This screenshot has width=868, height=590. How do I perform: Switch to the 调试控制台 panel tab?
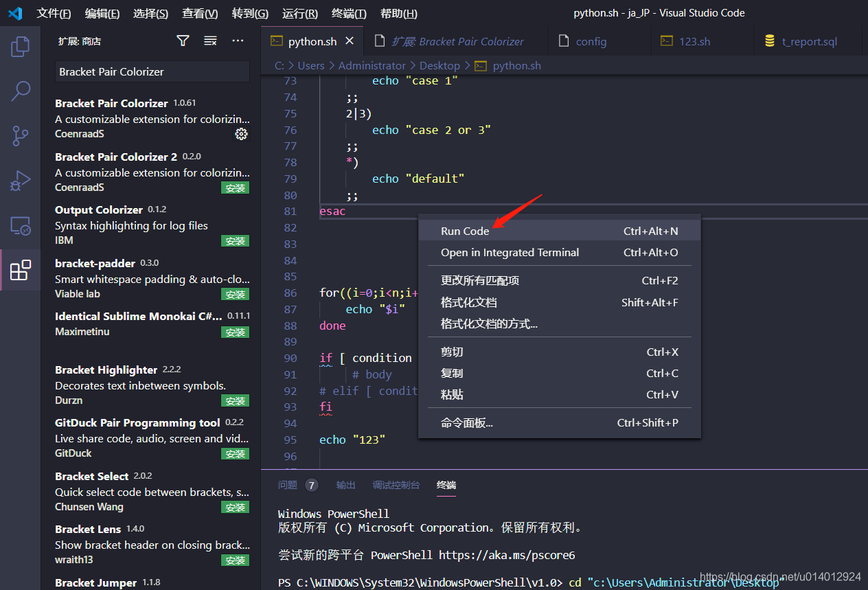(x=396, y=485)
